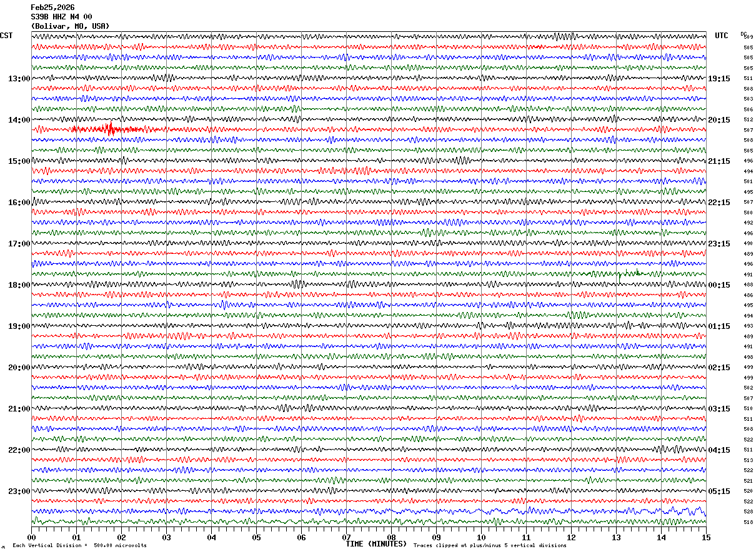Click minute 05 tick label on bottom axis
Viewport: 756px width, 554px height.
pos(256,537)
